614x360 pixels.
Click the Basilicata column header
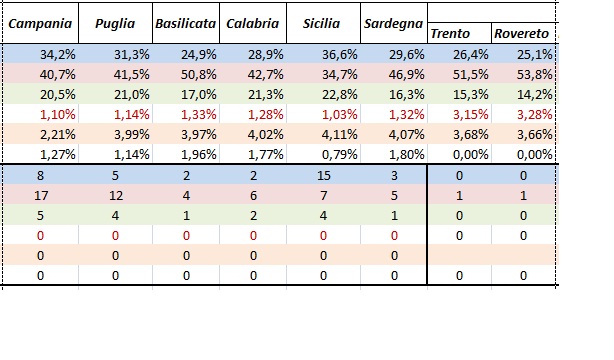(x=186, y=24)
